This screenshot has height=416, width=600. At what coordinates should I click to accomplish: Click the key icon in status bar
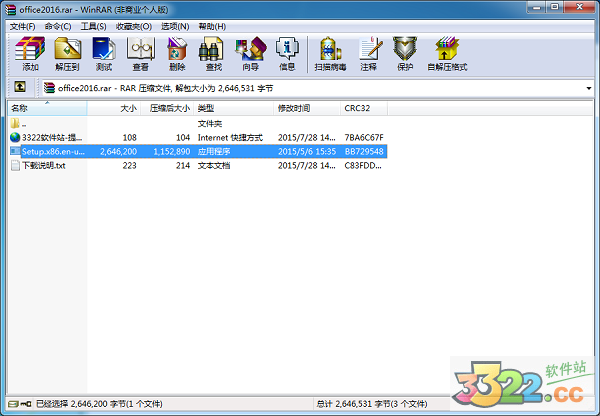click(x=26, y=404)
